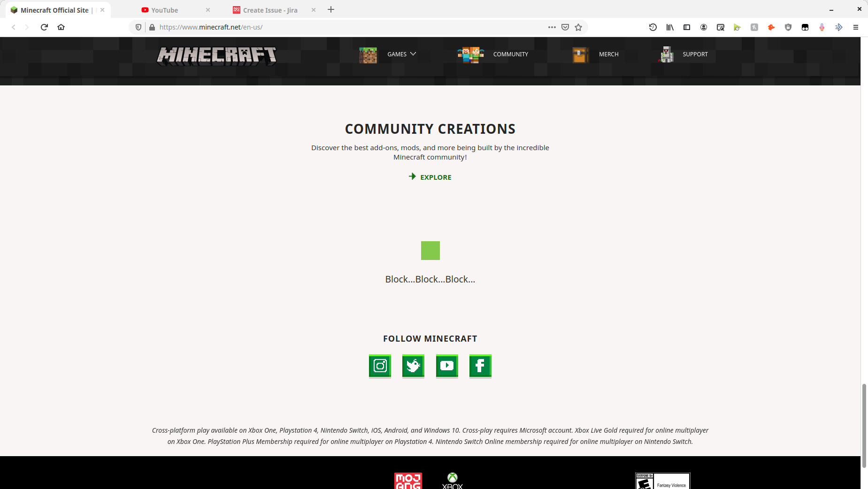Open Firefox account icon
Image resolution: width=868 pixels, height=489 pixels.
[x=704, y=27]
